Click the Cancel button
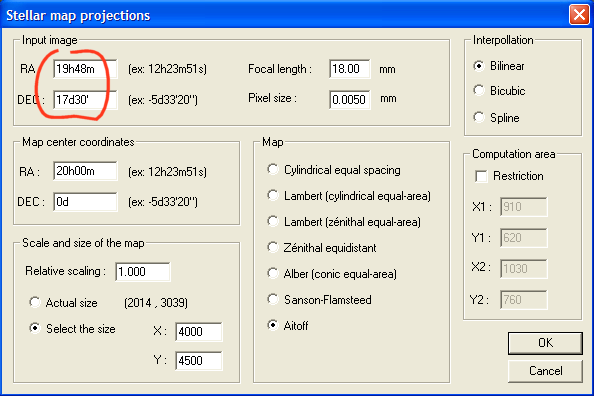594x396 pixels. point(545,371)
